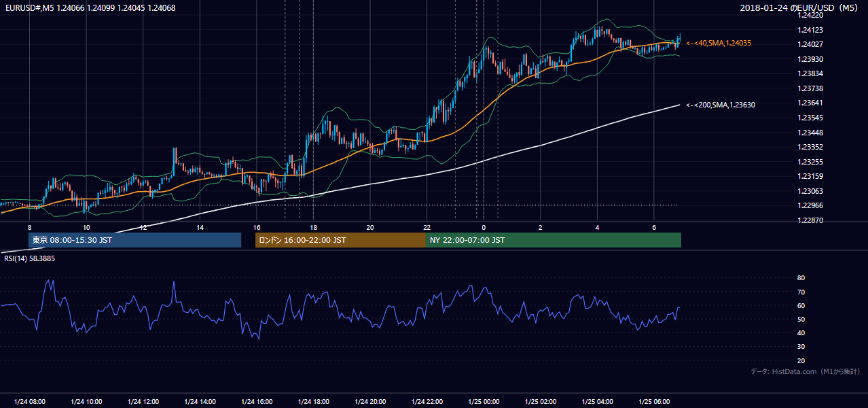Select the ロンドン 16:00-22:00 JST session bar
This screenshot has width=868, height=408.
[x=340, y=240]
